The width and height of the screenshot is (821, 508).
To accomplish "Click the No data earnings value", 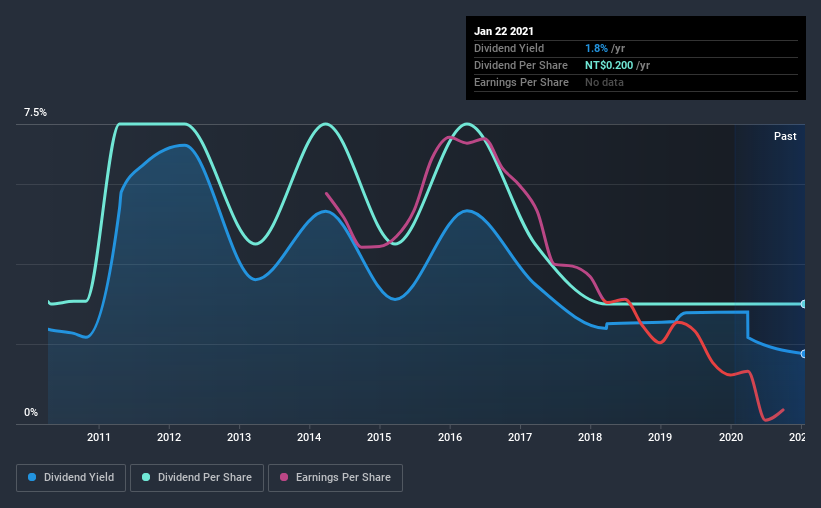I will click(604, 82).
